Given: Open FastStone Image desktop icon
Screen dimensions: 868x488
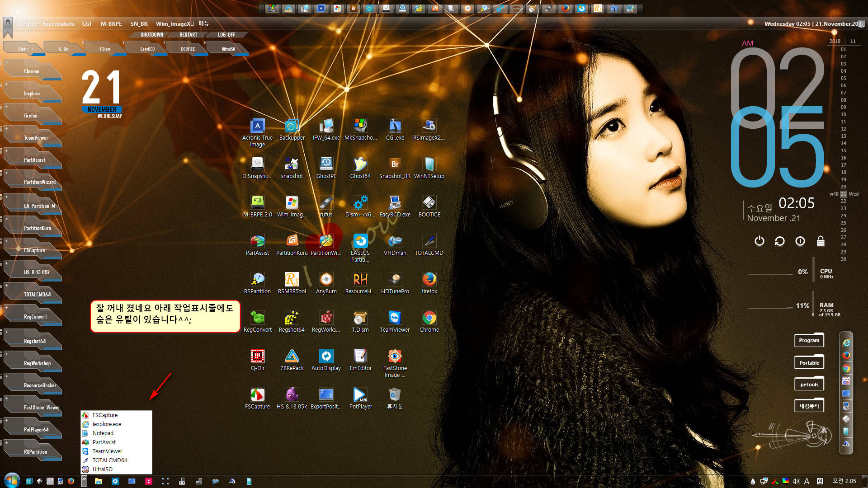Looking at the screenshot, I should 395,363.
